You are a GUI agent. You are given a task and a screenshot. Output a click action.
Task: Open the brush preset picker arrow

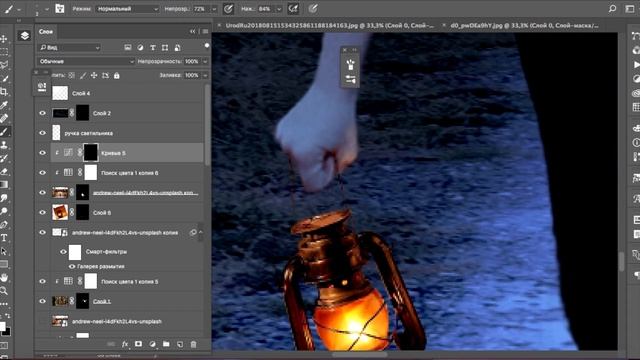pyautogui.click(x=47, y=9)
